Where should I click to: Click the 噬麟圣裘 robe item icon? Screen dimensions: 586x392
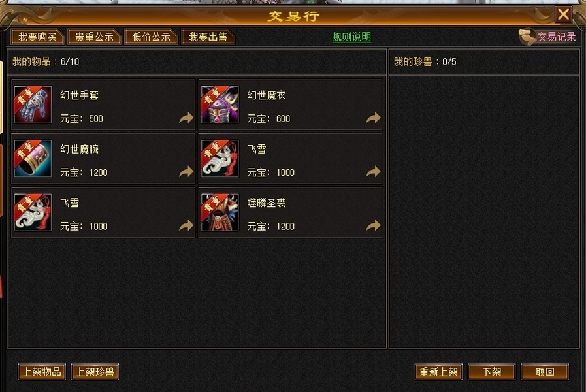click(220, 212)
